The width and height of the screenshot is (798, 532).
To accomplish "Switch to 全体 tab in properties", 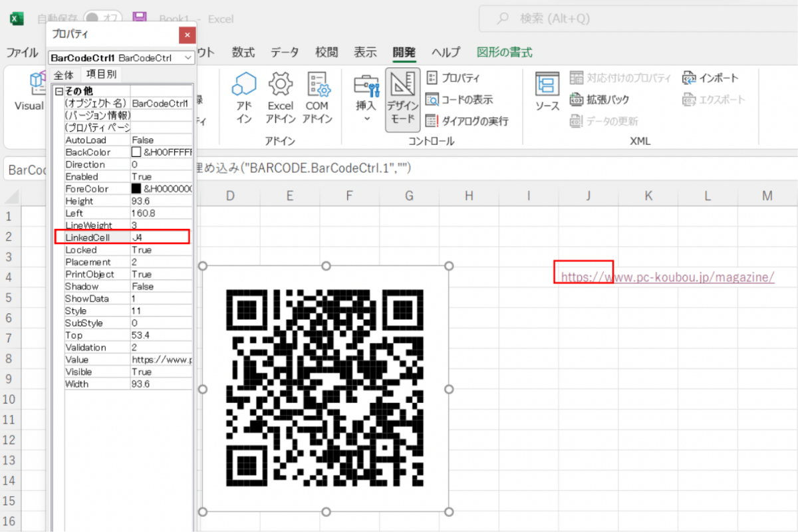I will coord(64,75).
